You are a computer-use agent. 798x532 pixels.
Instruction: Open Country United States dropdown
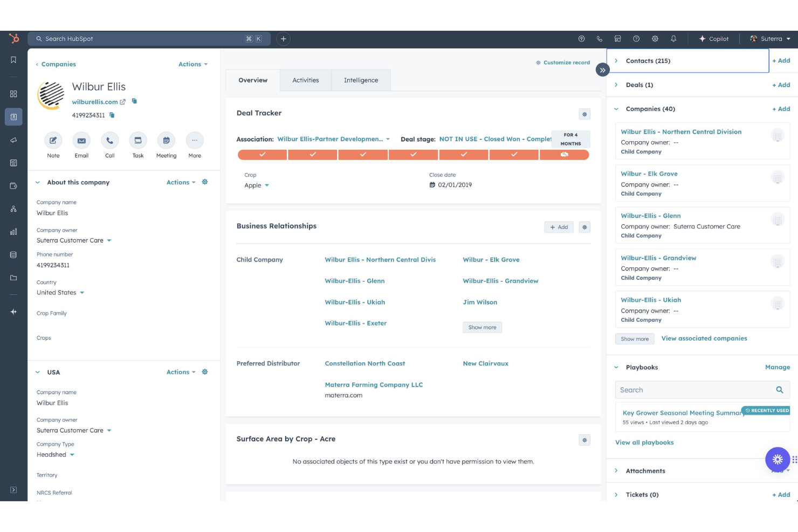coord(60,293)
